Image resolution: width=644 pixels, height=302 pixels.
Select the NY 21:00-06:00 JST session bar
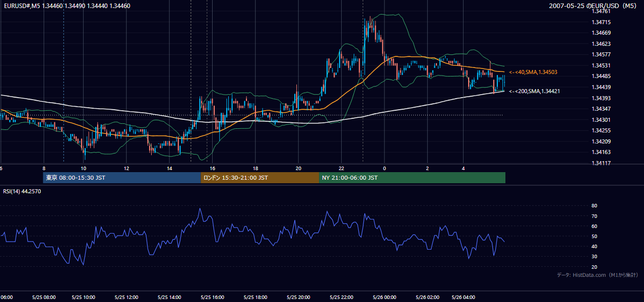pyautogui.click(x=412, y=178)
